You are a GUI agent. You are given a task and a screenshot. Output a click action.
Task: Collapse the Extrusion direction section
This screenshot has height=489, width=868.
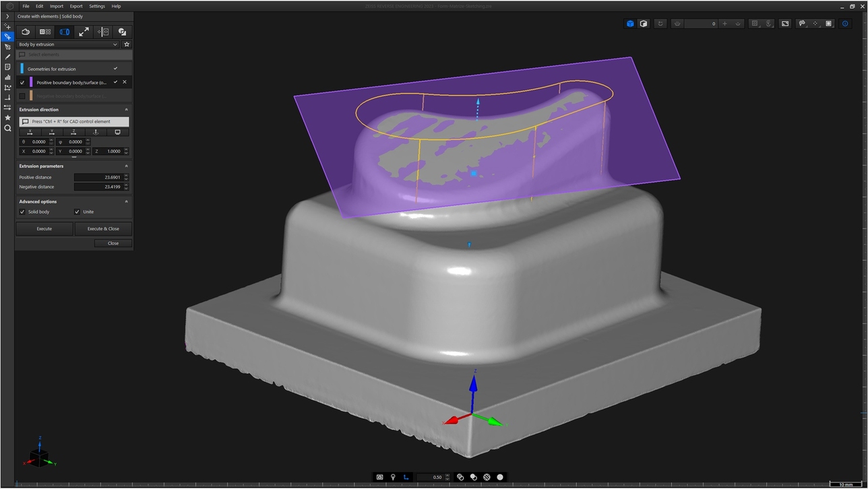[x=126, y=110]
